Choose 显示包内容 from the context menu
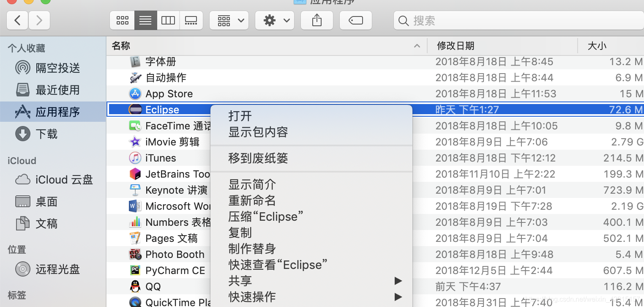644x307 pixels. (x=311, y=132)
